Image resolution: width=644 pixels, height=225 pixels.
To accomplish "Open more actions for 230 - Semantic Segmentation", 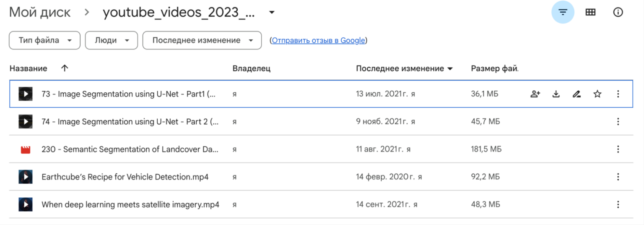I will tap(618, 149).
